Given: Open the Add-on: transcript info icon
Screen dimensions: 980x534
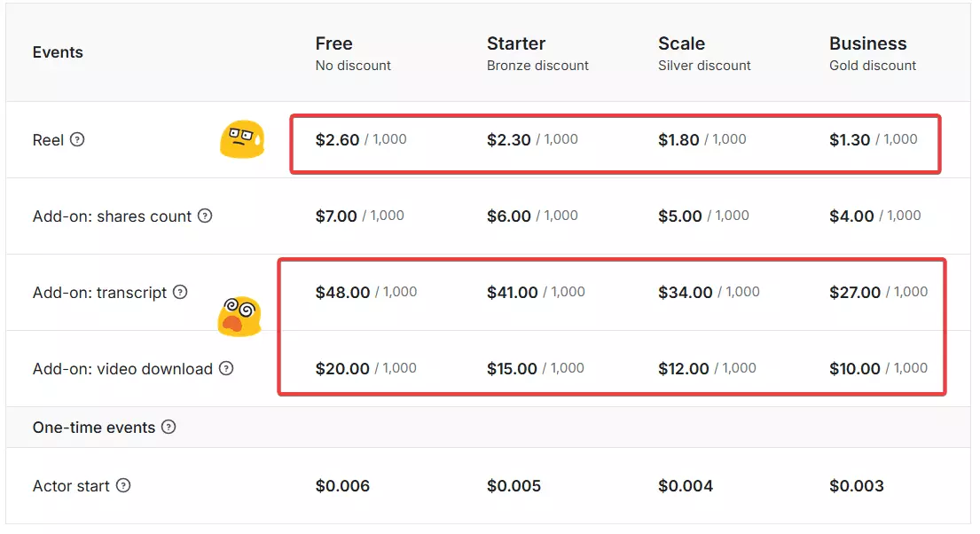Looking at the screenshot, I should 180,292.
